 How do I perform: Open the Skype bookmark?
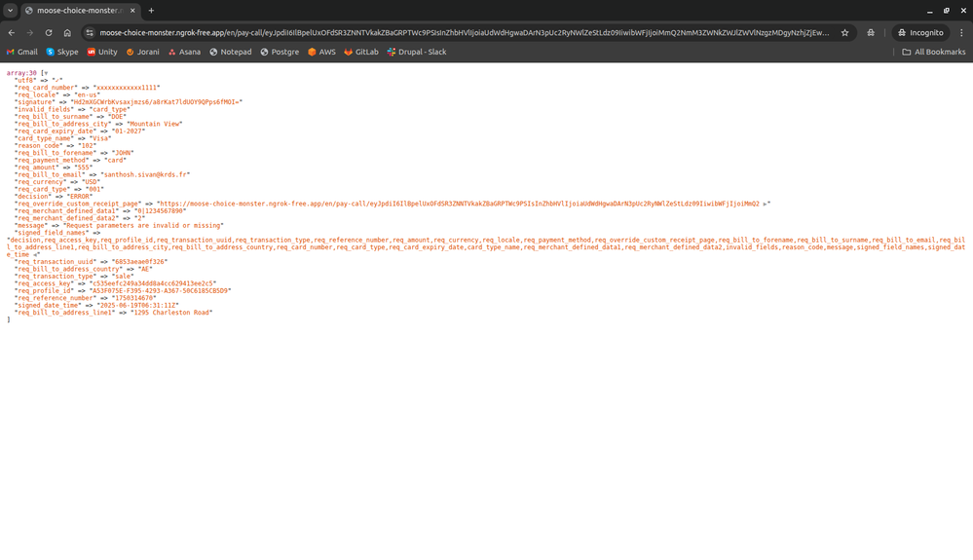click(x=62, y=52)
